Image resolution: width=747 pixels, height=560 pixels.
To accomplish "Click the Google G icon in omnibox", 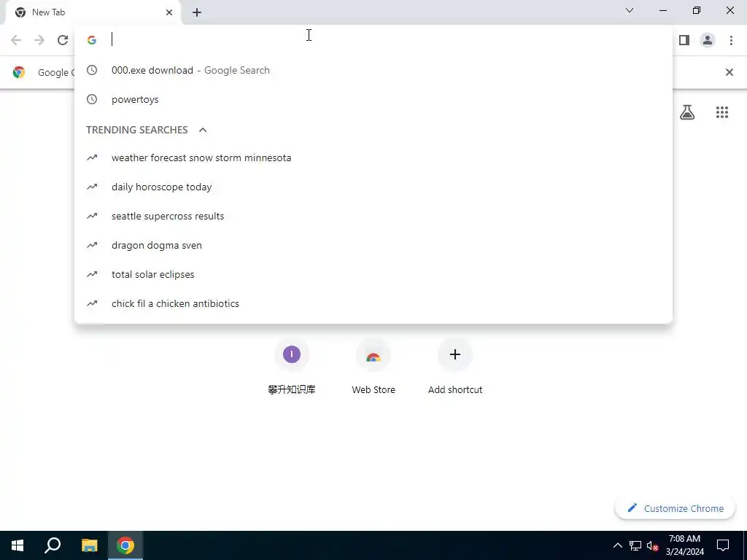I will 92,40.
